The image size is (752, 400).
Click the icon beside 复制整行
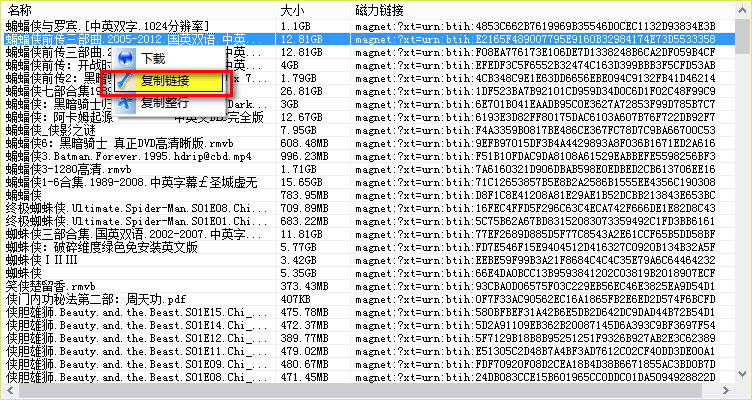(x=126, y=103)
